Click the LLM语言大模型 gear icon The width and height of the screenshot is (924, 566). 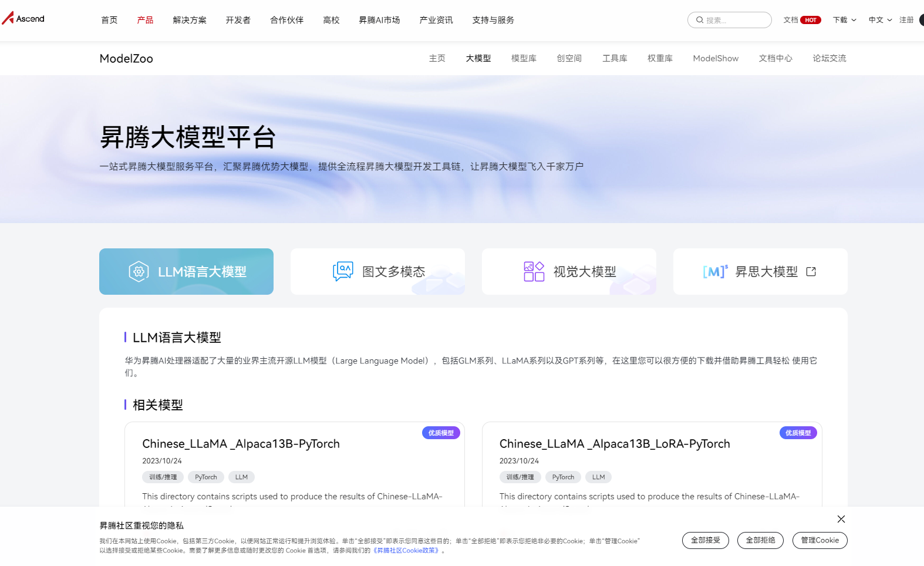(139, 272)
